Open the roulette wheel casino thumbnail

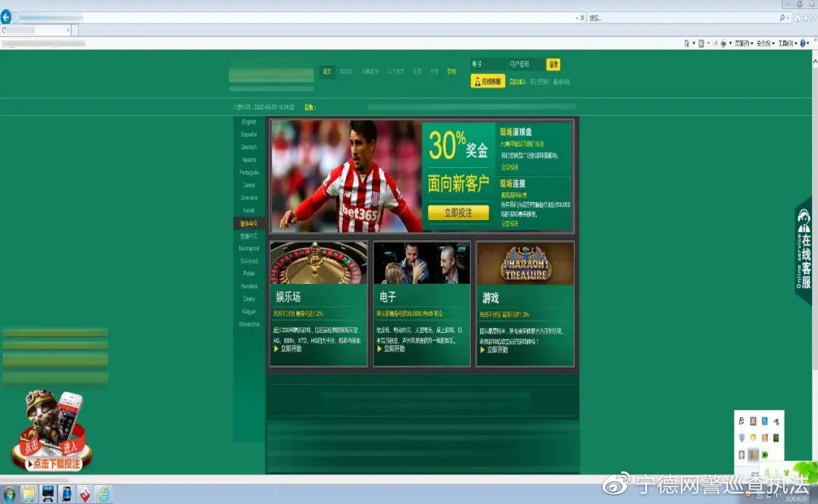point(318,263)
